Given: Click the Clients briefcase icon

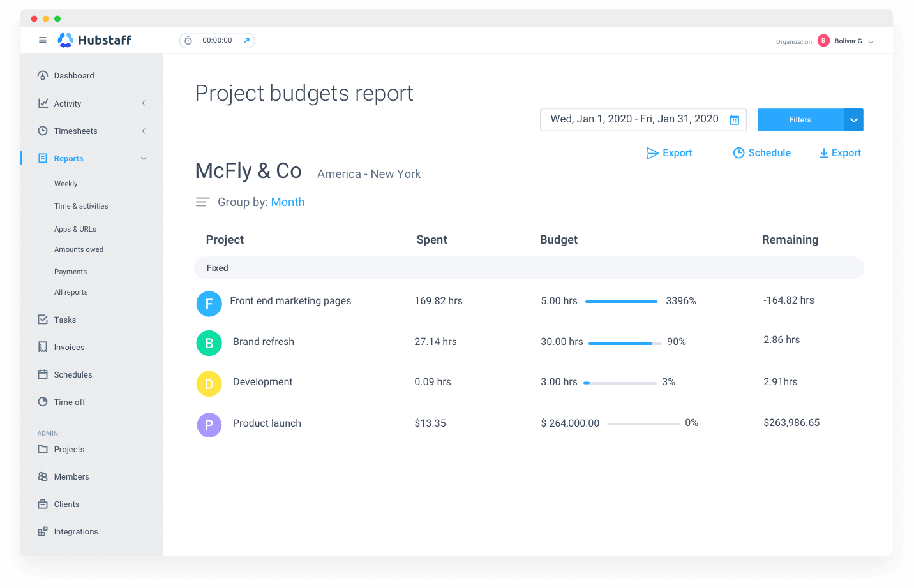Looking at the screenshot, I should [x=43, y=504].
